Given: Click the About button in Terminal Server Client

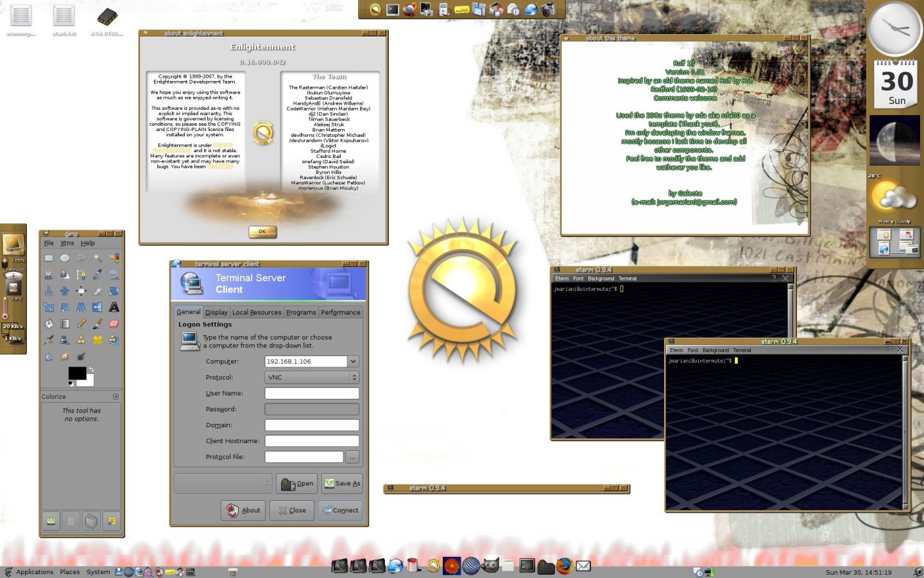Looking at the screenshot, I should coord(243,510).
